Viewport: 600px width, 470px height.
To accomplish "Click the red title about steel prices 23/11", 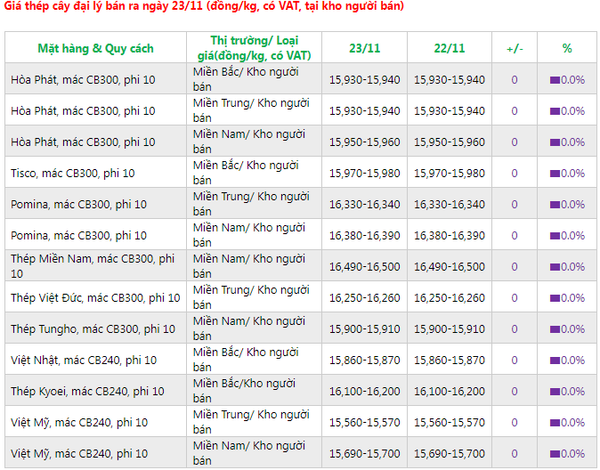I will [204, 7].
